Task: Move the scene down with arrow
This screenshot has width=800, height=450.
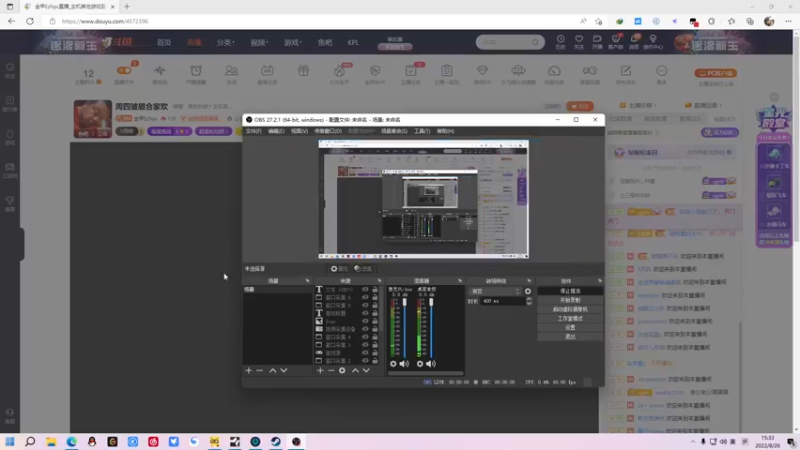Action: pos(284,370)
